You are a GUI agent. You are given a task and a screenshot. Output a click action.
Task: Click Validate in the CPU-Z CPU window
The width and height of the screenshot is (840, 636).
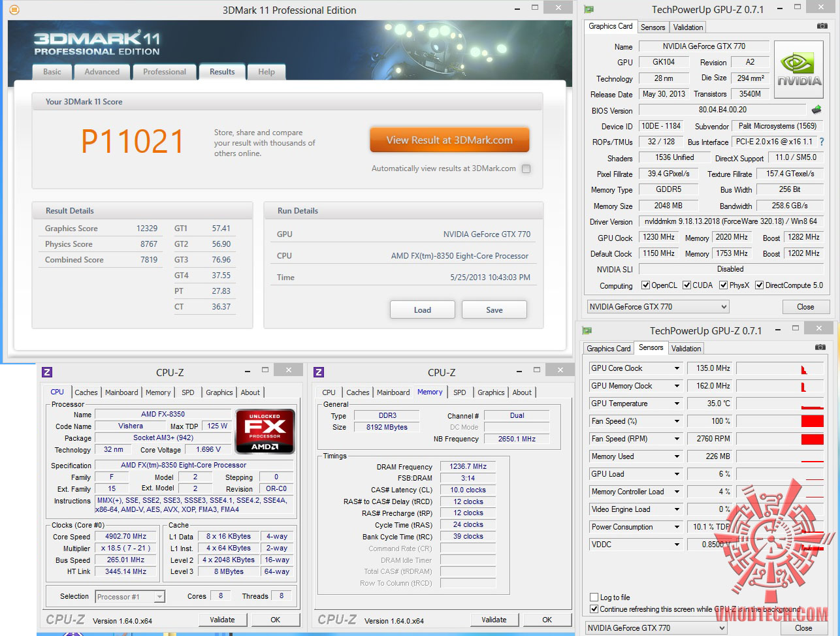pyautogui.click(x=222, y=620)
